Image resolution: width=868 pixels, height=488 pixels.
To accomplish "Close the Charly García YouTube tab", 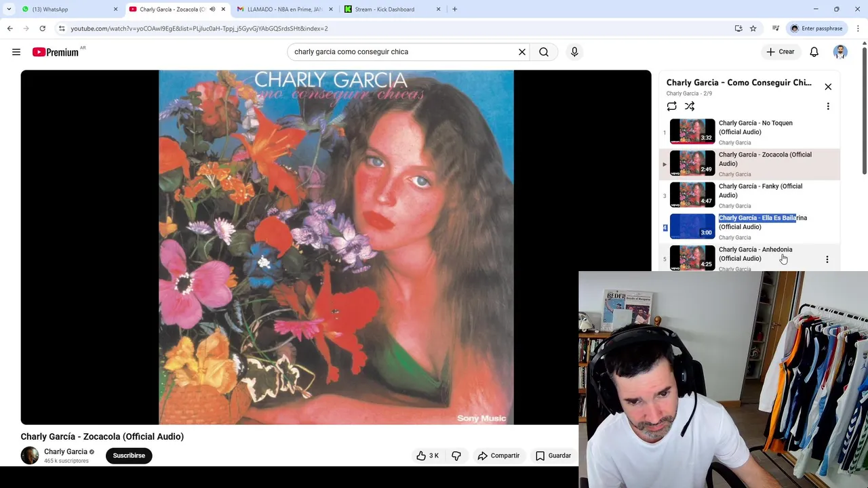I will coord(223,9).
